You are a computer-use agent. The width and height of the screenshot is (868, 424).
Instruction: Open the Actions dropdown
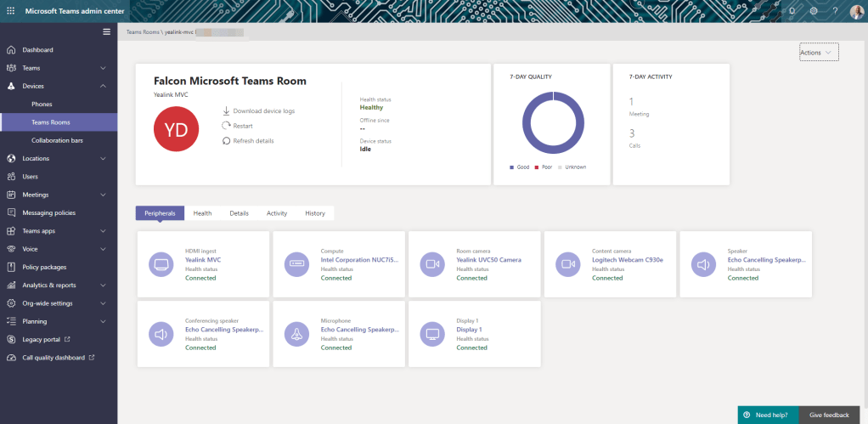(818, 53)
